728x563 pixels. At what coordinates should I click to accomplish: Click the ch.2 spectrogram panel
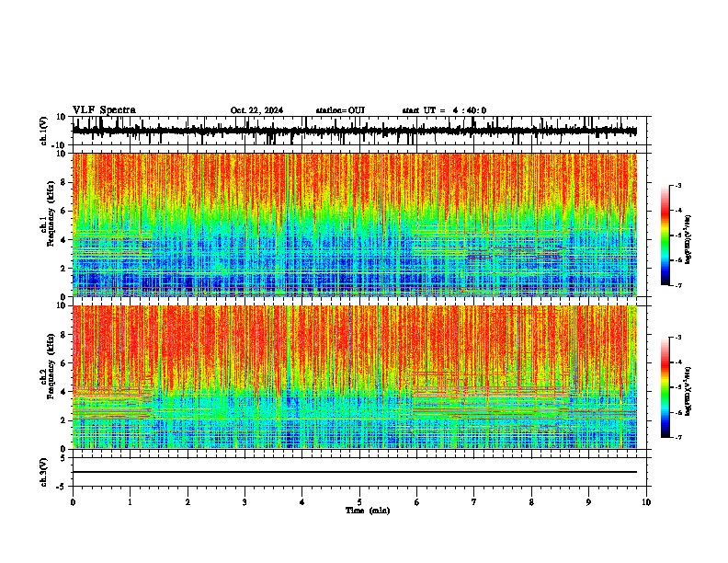point(354,377)
